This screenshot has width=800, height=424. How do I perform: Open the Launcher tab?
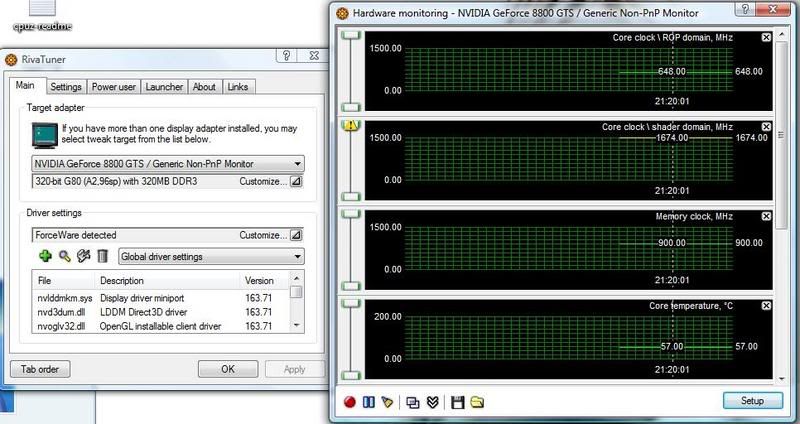(x=164, y=87)
